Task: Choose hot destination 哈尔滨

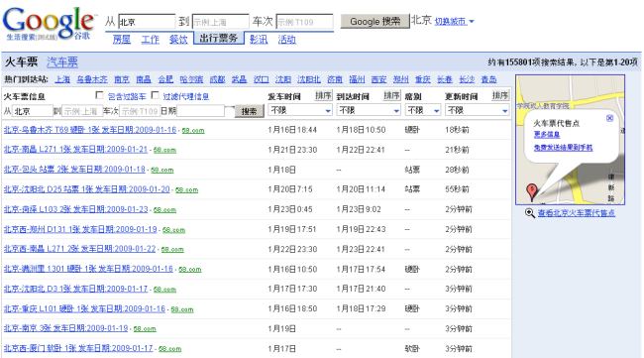Action: [191, 79]
